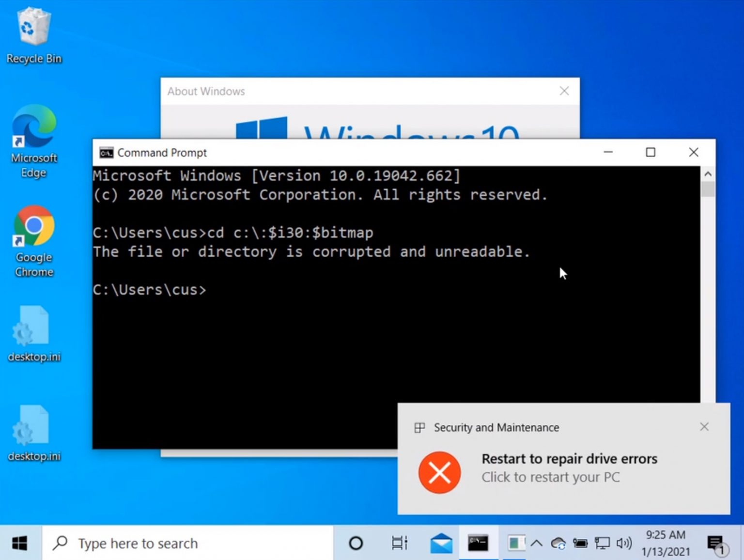Open OneDrive sync icon in tray
The width and height of the screenshot is (744, 560).
(558, 543)
